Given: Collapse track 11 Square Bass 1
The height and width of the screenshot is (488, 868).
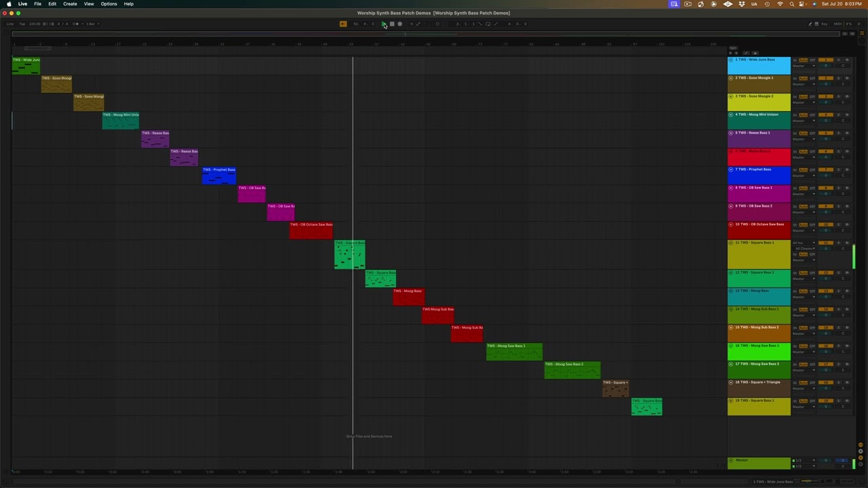Looking at the screenshot, I should click(730, 243).
